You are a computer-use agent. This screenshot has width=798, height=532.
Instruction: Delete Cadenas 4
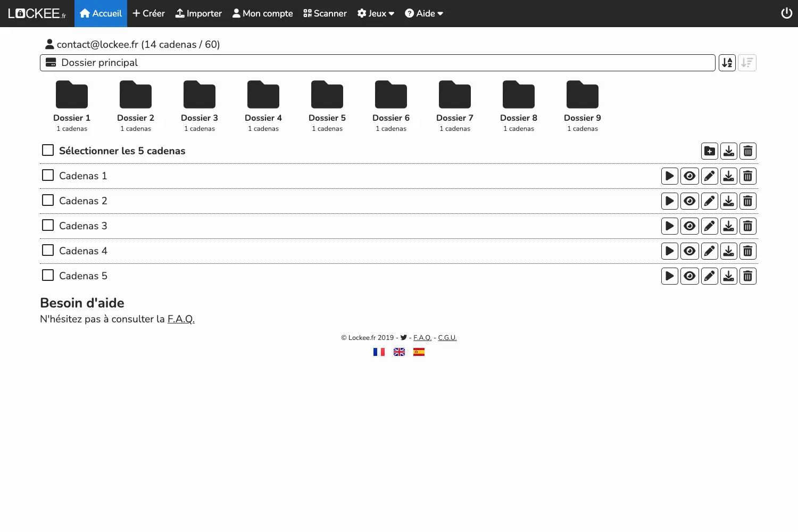tap(748, 251)
